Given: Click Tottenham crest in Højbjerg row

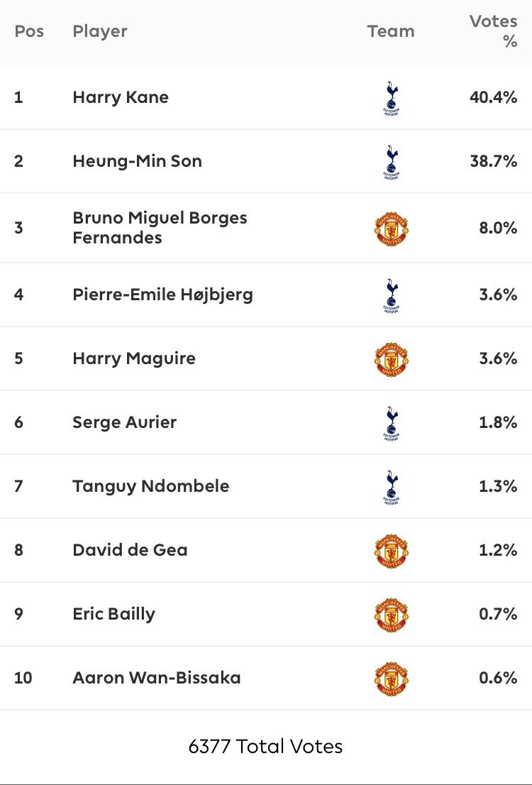Looking at the screenshot, I should click(391, 295).
